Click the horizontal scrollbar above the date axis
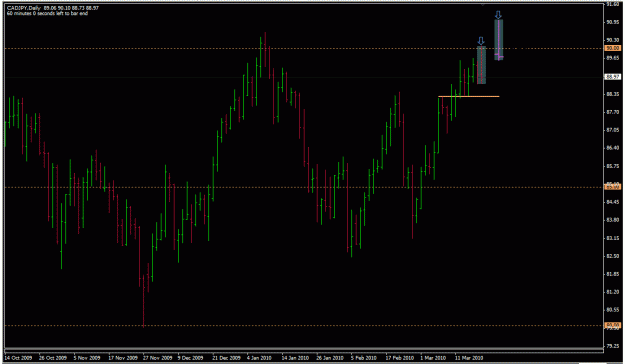The image size is (625, 364). [303, 350]
